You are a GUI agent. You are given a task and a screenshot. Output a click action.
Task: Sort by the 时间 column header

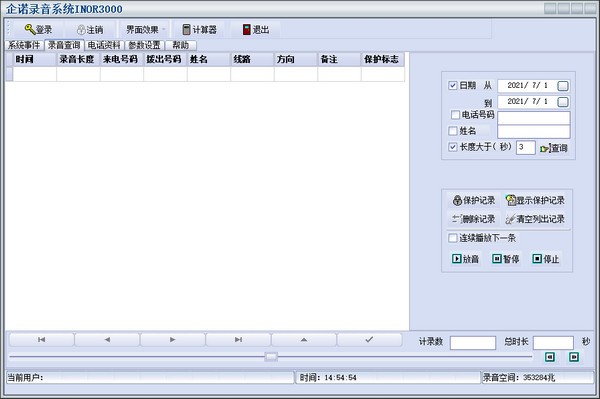pyautogui.click(x=34, y=59)
